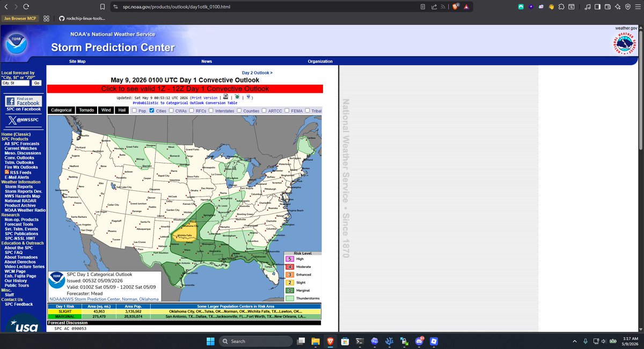
Task: Enable the Tribal overlay checkbox
Action: click(x=307, y=110)
